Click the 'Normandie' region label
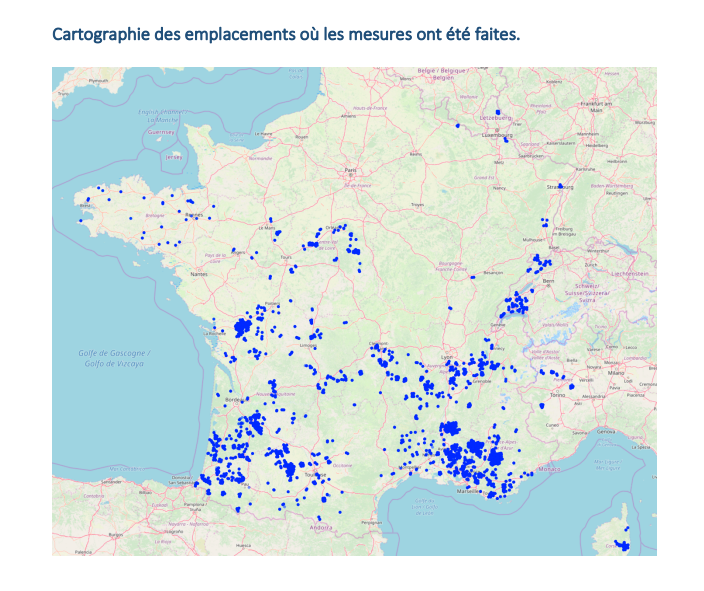This screenshot has height=591, width=704. [260, 159]
